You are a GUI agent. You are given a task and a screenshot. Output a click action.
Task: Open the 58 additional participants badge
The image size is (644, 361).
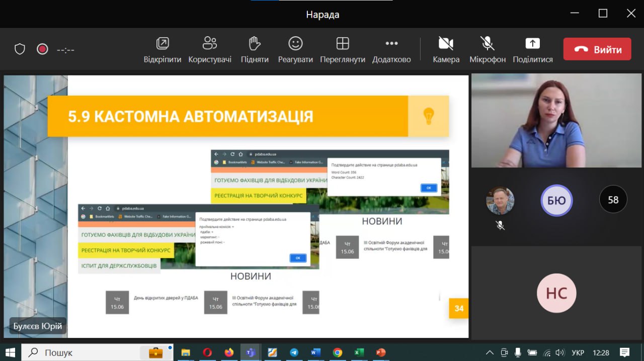pyautogui.click(x=613, y=200)
